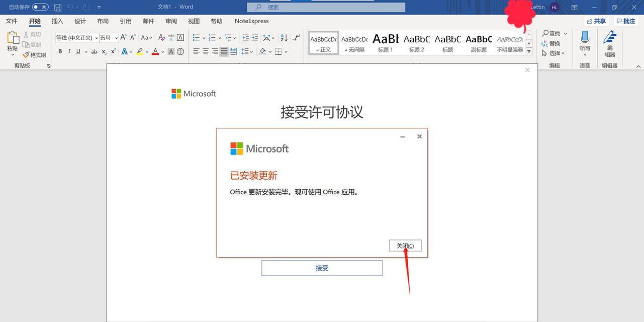The image size is (644, 322).
Task: Click the 关闭(C) button in update dialog
Action: (x=405, y=246)
